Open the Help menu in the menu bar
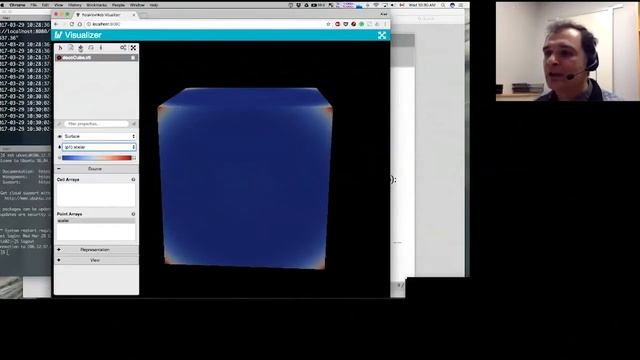640x360 pixels. point(154,5)
